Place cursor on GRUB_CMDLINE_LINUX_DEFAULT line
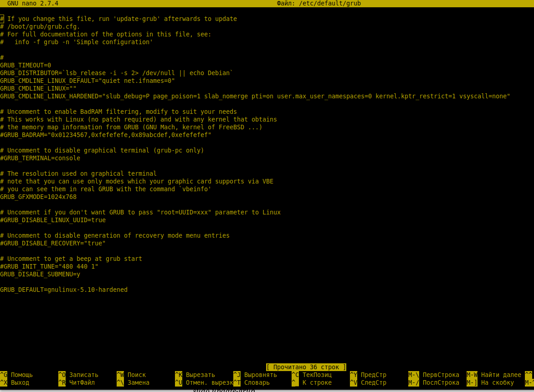Screen dimensions: 534x392 (87, 81)
